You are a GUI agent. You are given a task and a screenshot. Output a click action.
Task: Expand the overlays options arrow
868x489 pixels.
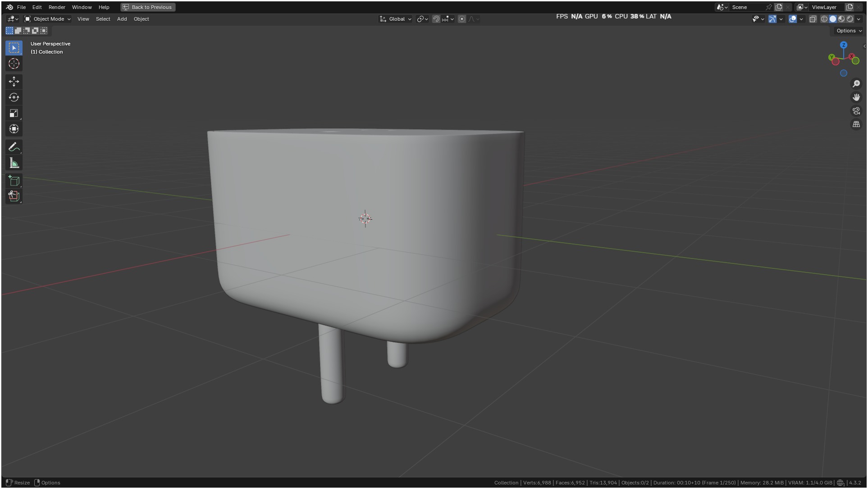[x=801, y=19]
